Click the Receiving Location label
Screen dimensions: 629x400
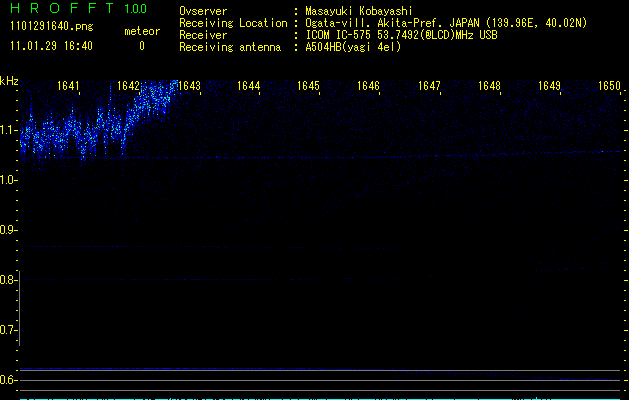tap(233, 23)
